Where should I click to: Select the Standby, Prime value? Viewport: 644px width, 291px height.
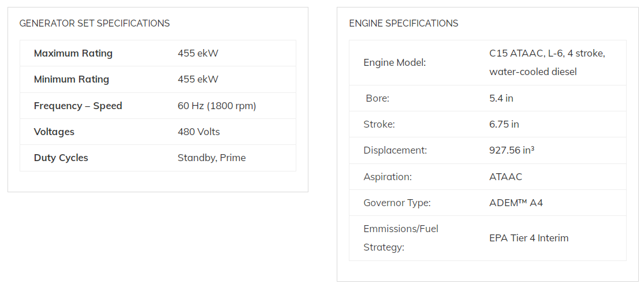tap(211, 158)
